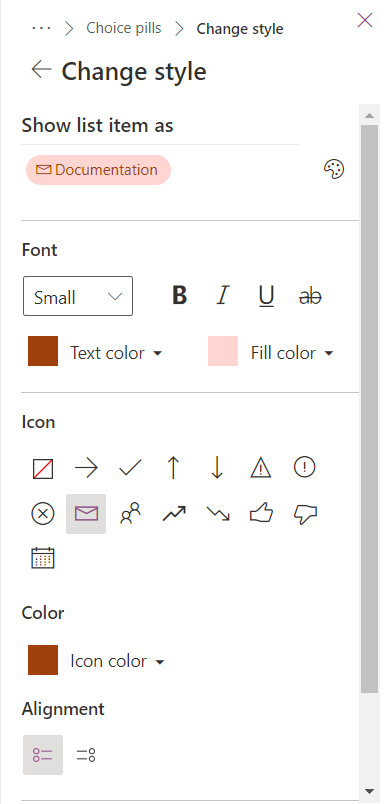This screenshot has width=384, height=804.
Task: Open the breadcrumb ellipsis overflow menu
Action: pyautogui.click(x=41, y=28)
